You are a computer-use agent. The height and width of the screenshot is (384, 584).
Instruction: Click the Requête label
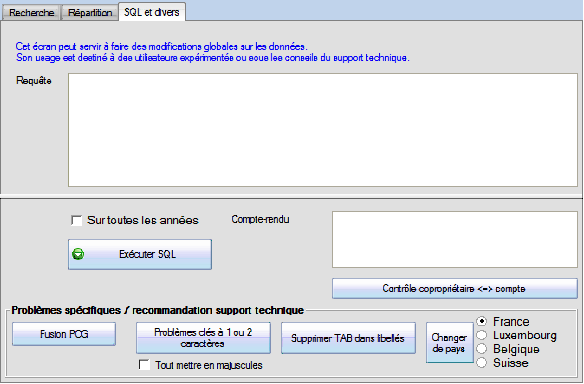34,80
